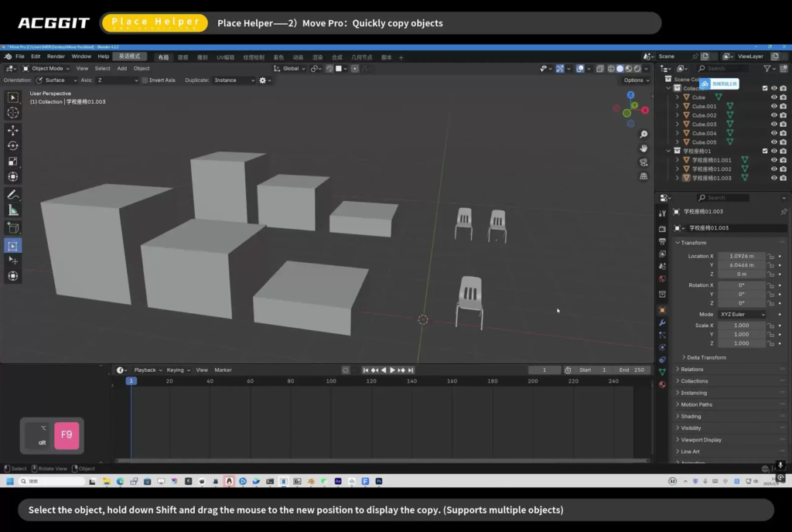Viewport: 792px width, 532px height.
Task: Click the End 250 frame field
Action: click(631, 370)
